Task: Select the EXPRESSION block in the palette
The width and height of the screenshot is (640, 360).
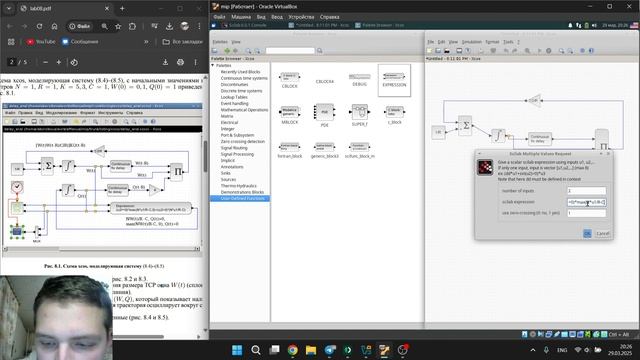Action: (x=394, y=80)
